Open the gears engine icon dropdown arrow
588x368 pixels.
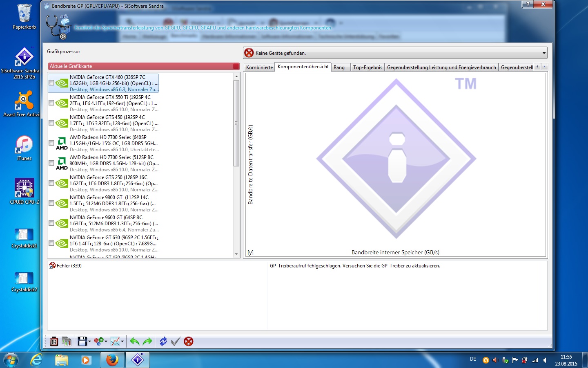106,341
